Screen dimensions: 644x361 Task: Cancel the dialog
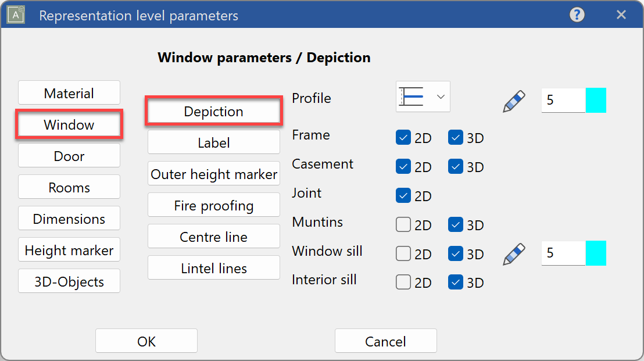coord(385,341)
